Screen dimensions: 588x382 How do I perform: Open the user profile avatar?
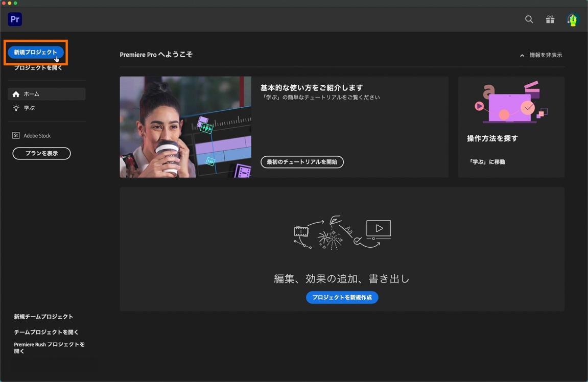(x=572, y=19)
